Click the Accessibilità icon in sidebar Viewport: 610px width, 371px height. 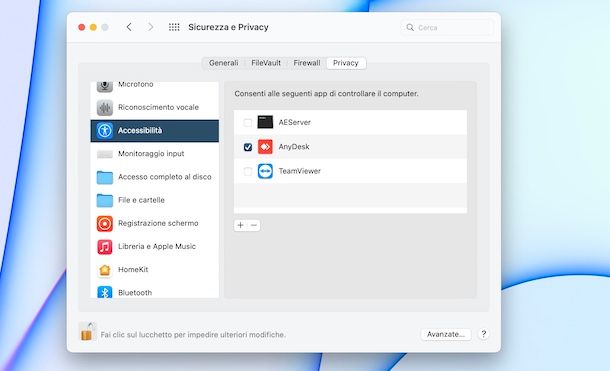tap(105, 131)
